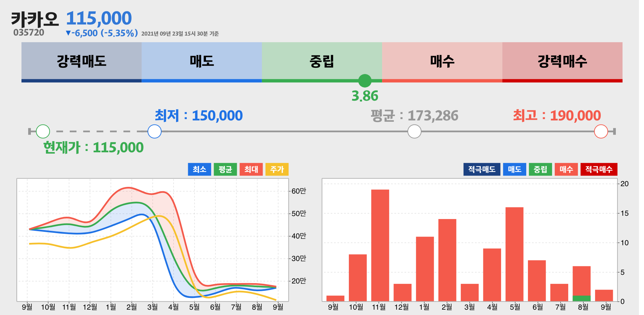Click the red buy segment of 8월 bar
Image resolution: width=644 pixels, height=315 pixels.
[582, 281]
